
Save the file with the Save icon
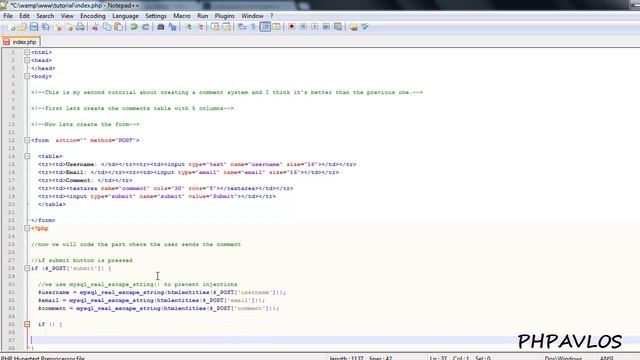coord(34,27)
